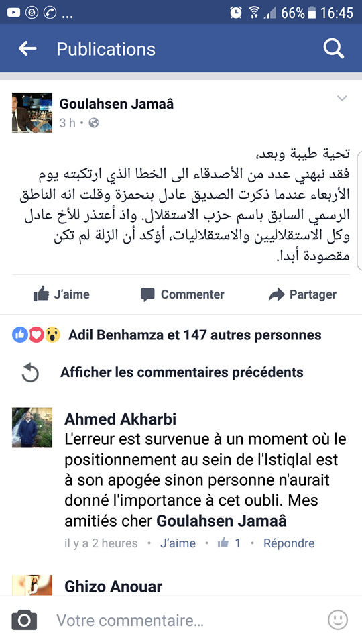Tap the back arrow in header
This screenshot has width=362, height=644.
click(x=27, y=49)
